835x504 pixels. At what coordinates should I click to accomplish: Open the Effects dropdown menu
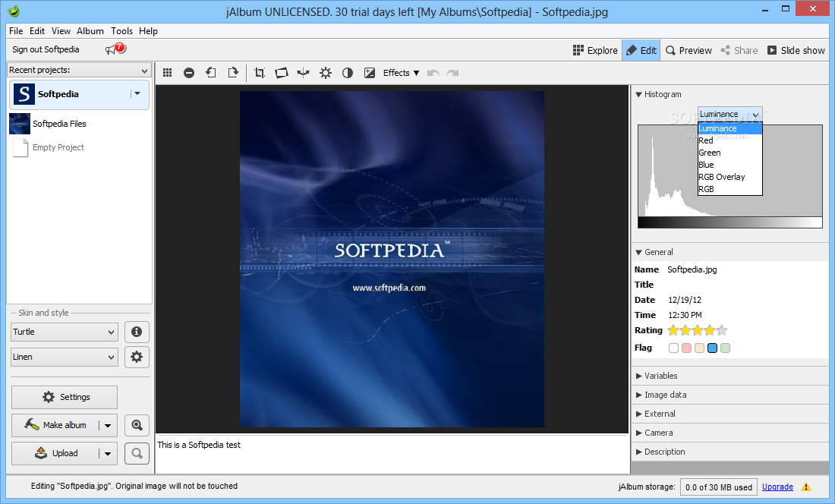click(x=401, y=73)
